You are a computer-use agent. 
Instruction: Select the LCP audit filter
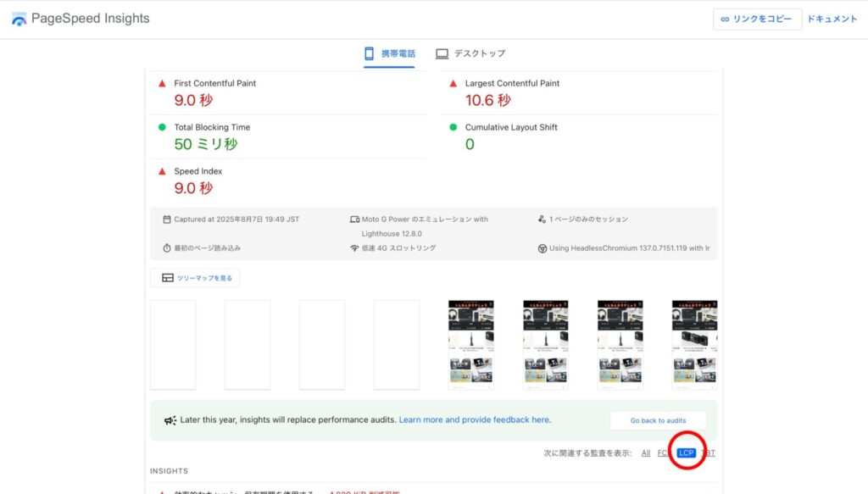click(686, 453)
